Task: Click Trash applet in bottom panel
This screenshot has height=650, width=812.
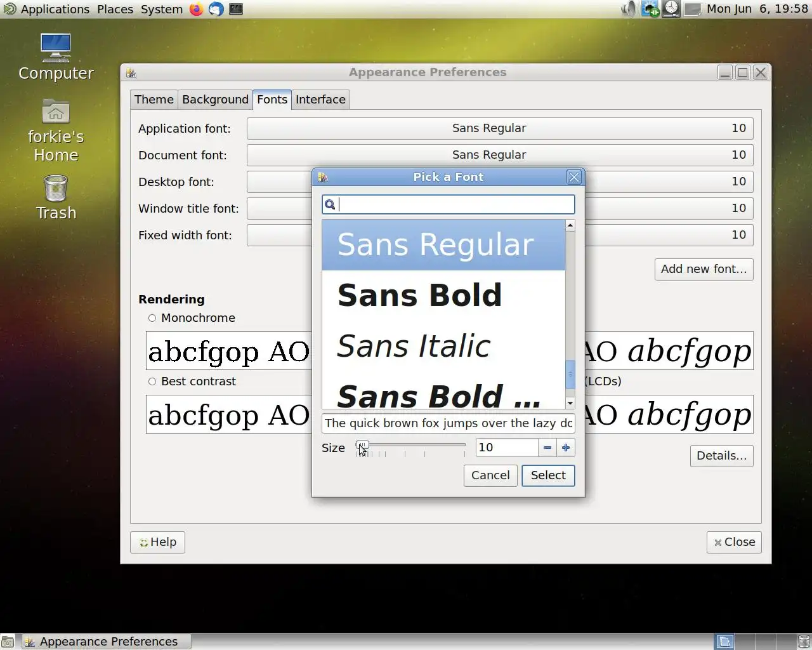Action: coord(804,642)
